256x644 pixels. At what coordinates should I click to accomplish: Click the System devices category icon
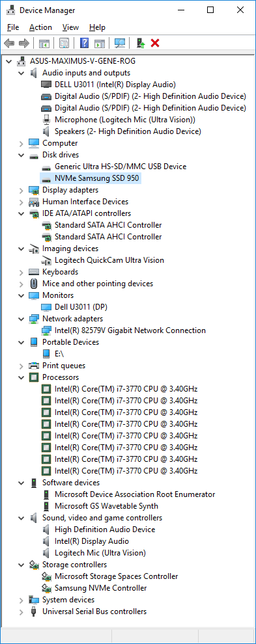click(34, 600)
